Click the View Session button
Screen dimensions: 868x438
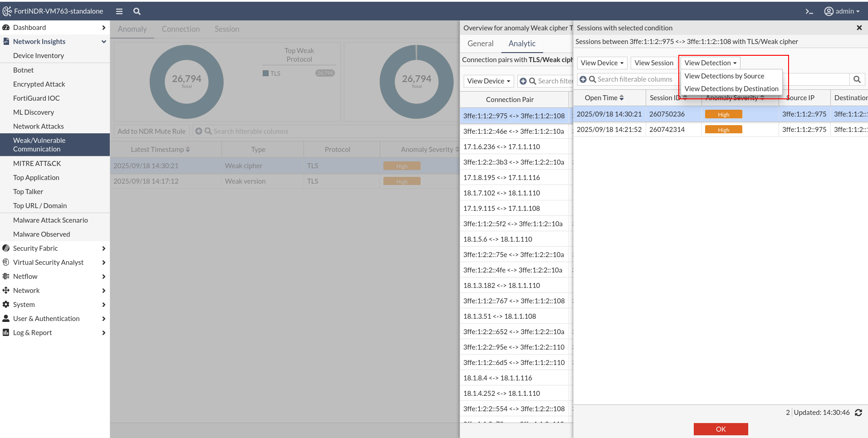[654, 63]
